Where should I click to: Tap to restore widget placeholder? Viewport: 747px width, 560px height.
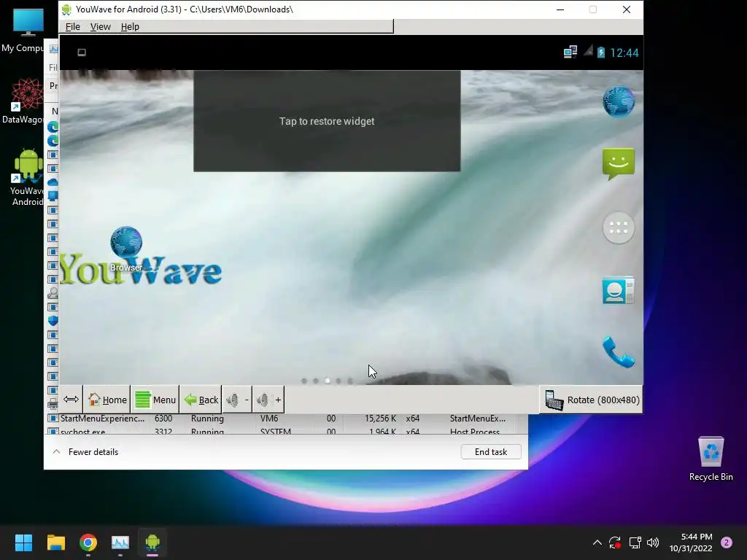(327, 121)
